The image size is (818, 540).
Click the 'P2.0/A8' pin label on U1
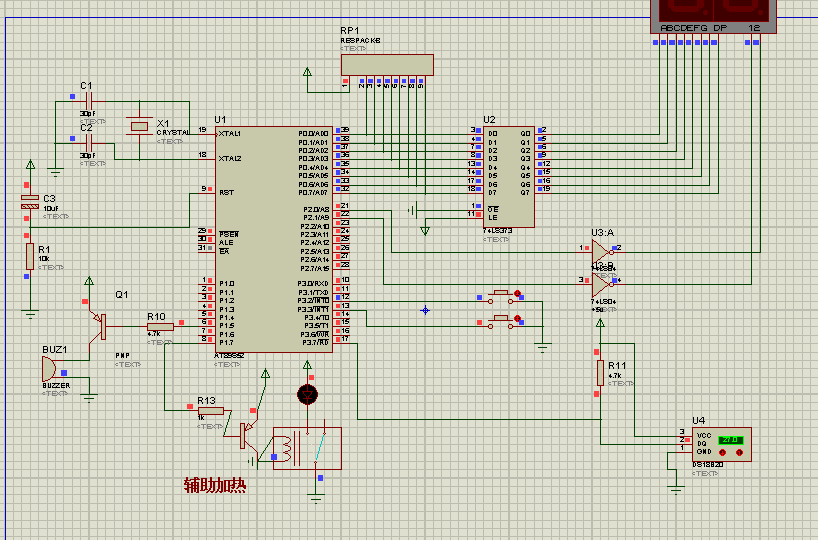(316, 210)
